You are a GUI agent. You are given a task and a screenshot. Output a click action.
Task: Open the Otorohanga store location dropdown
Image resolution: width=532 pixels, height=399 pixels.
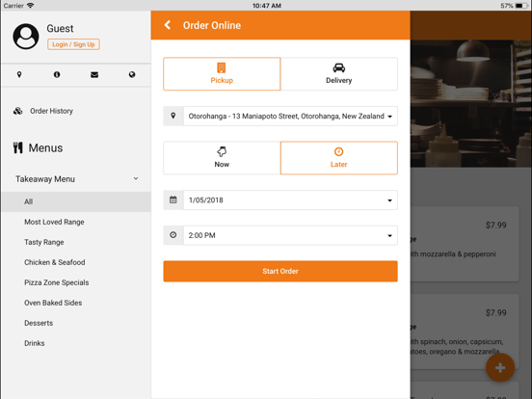[290, 116]
